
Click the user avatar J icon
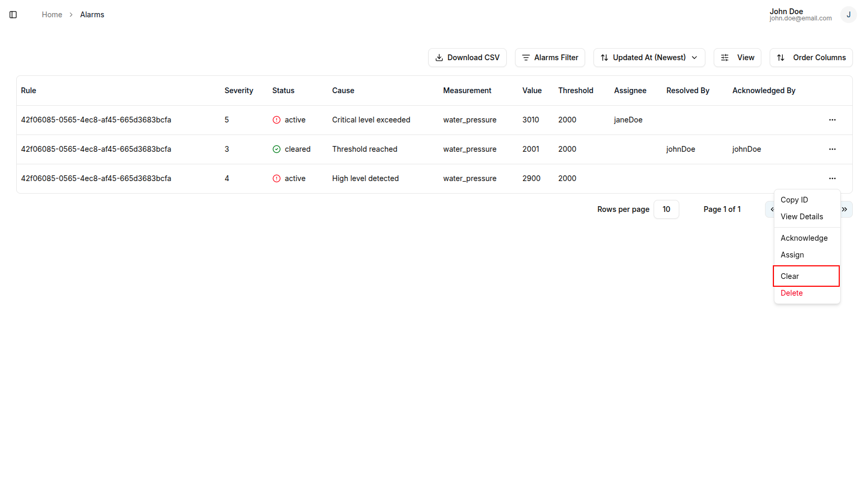848,15
